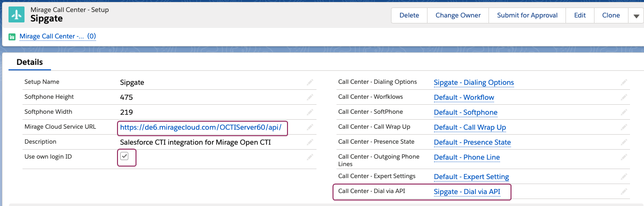Click the Clone button
This screenshot has height=206, width=644.
(611, 15)
